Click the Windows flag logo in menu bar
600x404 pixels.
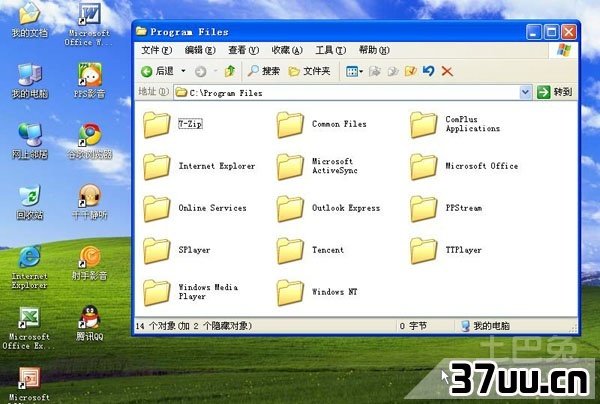click(564, 50)
